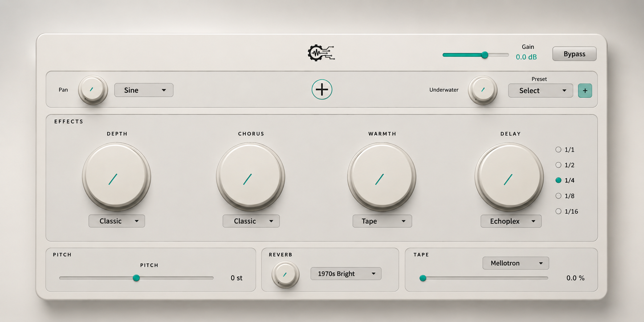Select the 1/8 delay time option

point(564,196)
